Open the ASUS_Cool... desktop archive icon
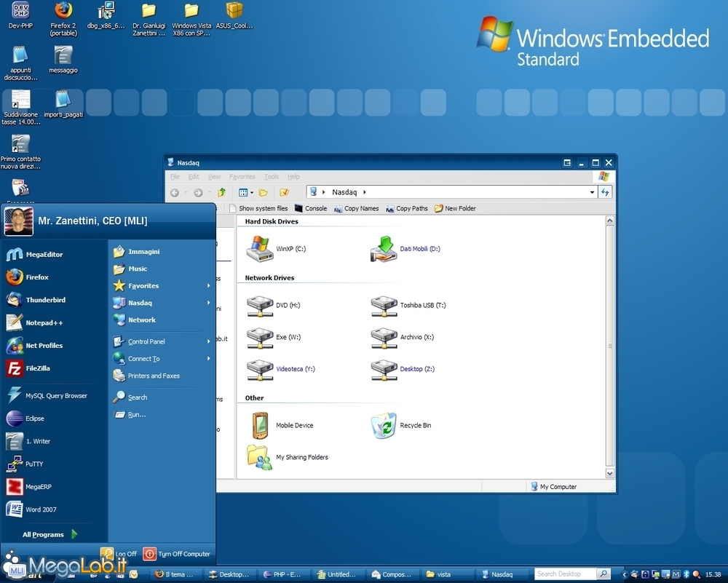 click(x=234, y=15)
